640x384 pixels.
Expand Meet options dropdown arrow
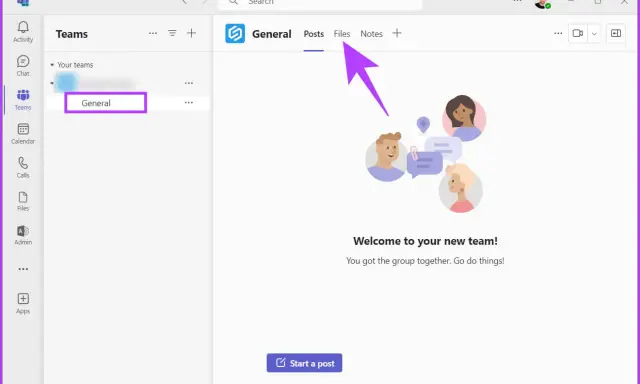[594, 33]
